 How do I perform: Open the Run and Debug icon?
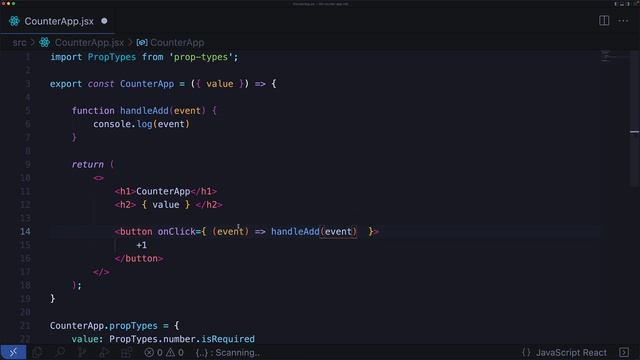[104, 352]
